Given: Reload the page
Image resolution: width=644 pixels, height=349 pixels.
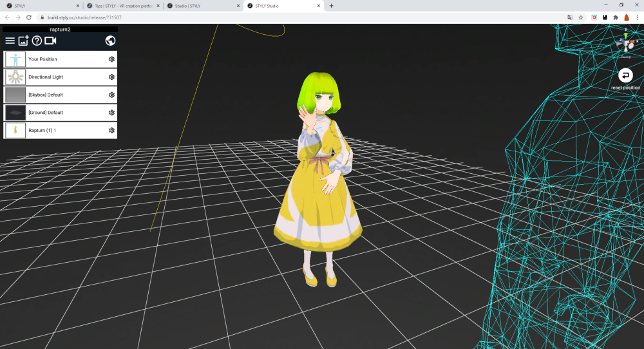Looking at the screenshot, I should (x=29, y=17).
